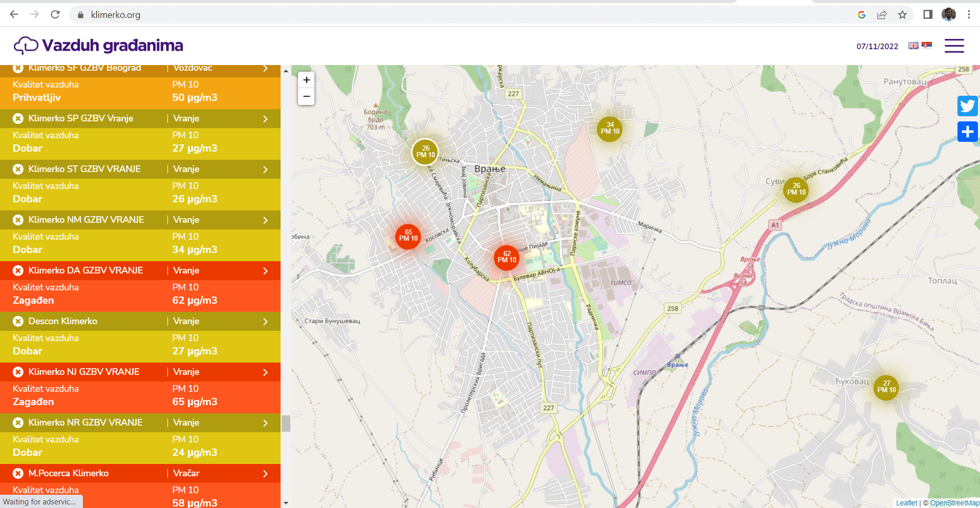Select the Klimerko SP GZBV Vranje station name
The width and height of the screenshot is (980, 508).
(x=81, y=118)
